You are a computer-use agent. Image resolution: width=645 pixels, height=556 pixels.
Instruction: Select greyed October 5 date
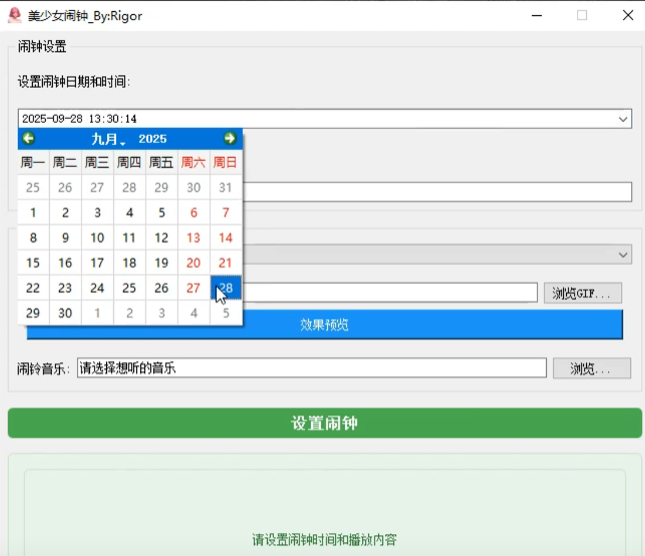click(226, 313)
